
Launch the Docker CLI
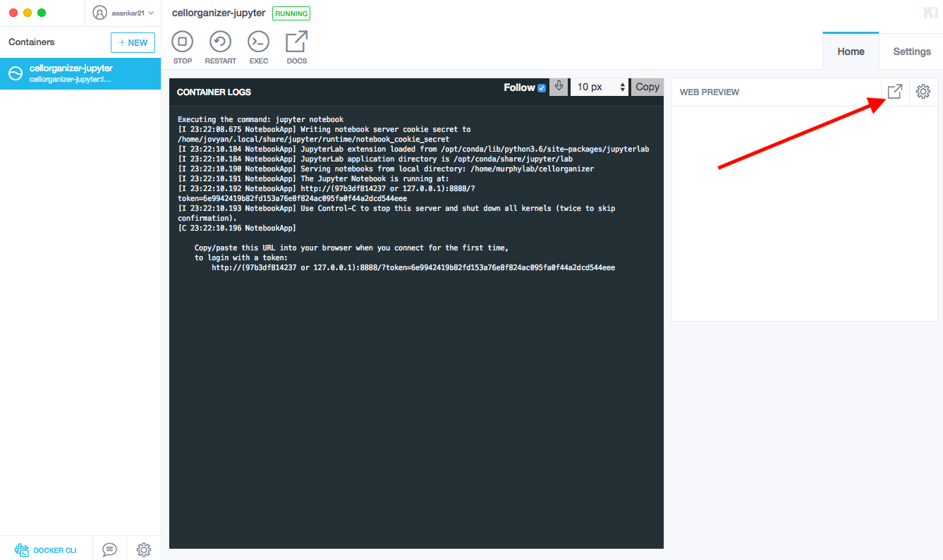(x=46, y=549)
